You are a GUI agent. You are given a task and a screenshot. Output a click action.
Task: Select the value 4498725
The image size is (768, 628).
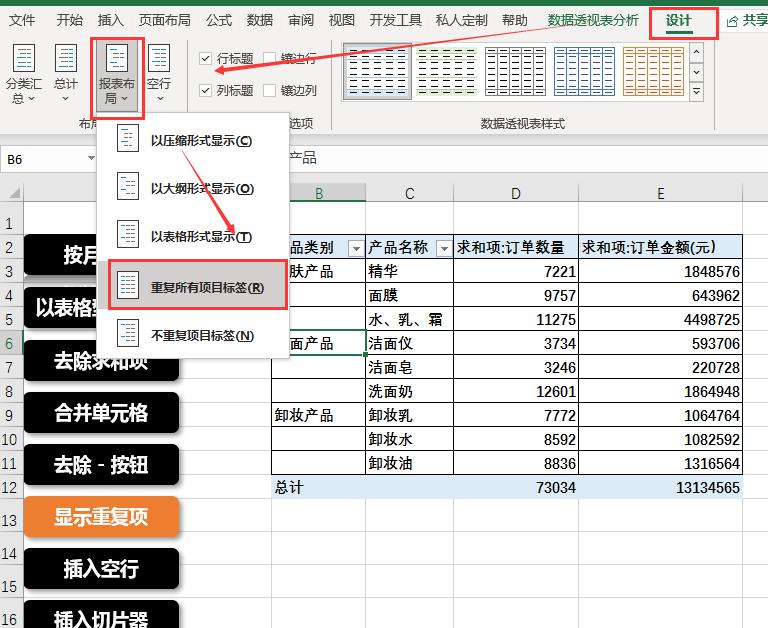(x=660, y=319)
